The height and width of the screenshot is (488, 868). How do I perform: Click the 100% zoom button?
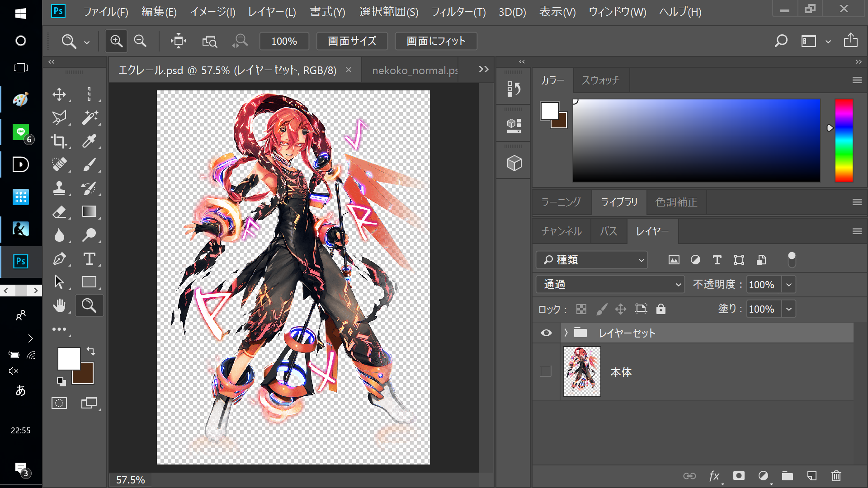click(x=284, y=41)
